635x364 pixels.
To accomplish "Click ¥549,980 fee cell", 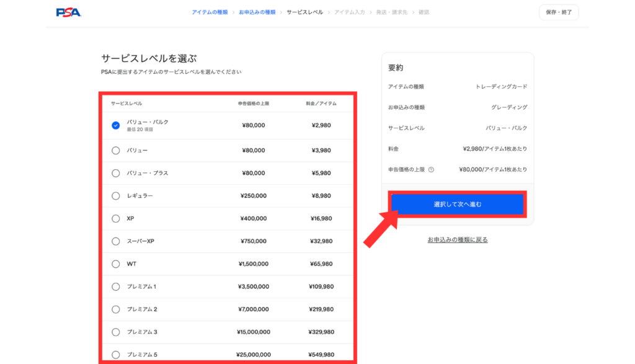I will pyautogui.click(x=321, y=355).
